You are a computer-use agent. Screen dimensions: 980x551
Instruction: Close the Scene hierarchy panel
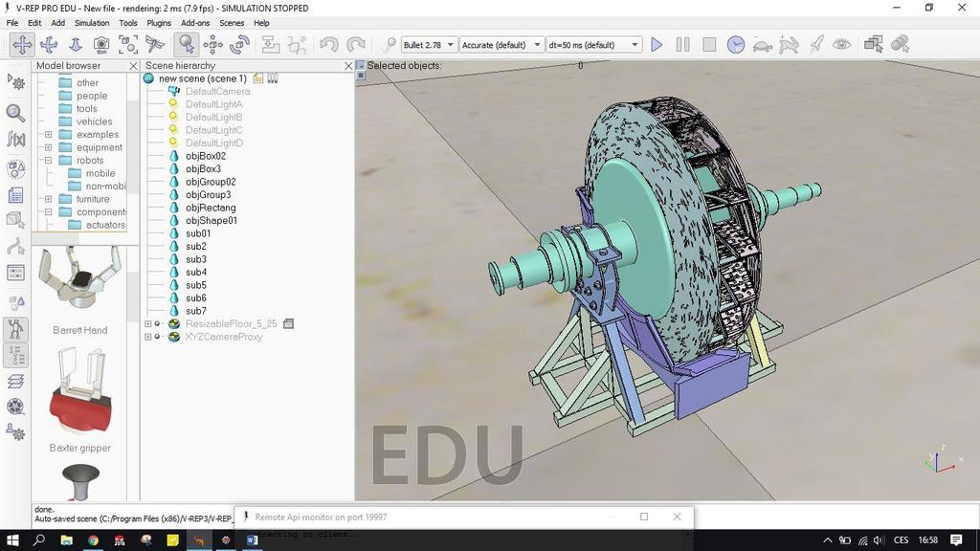click(348, 66)
